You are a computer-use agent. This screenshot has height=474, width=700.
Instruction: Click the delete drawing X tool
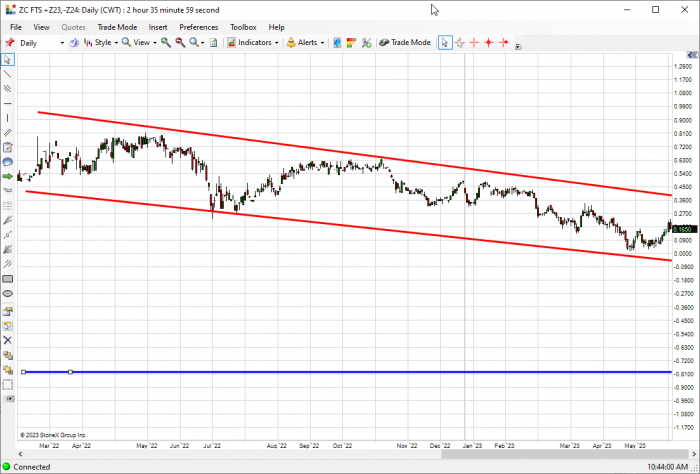(x=8, y=341)
